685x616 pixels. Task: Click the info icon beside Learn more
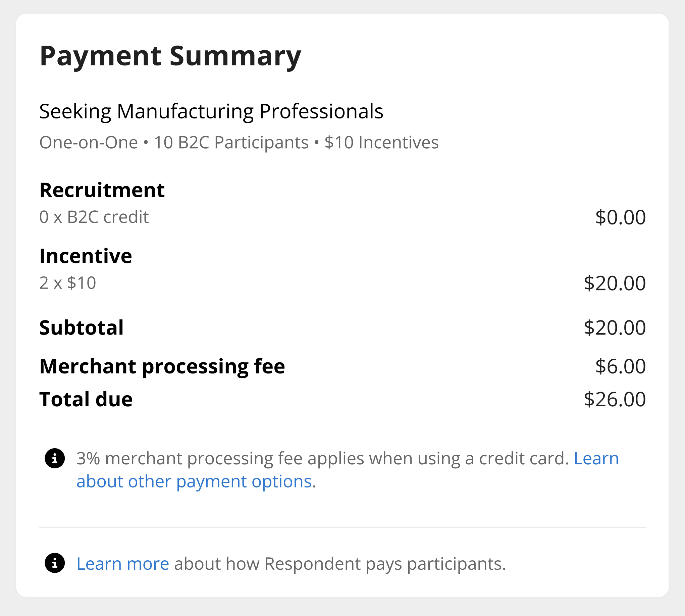tap(54, 563)
